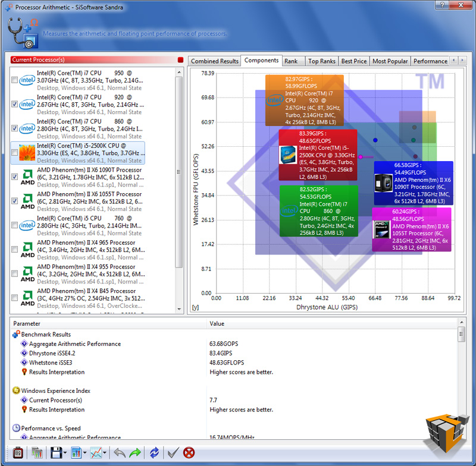
Task: Click the line graph type icon
Action: 96,453
